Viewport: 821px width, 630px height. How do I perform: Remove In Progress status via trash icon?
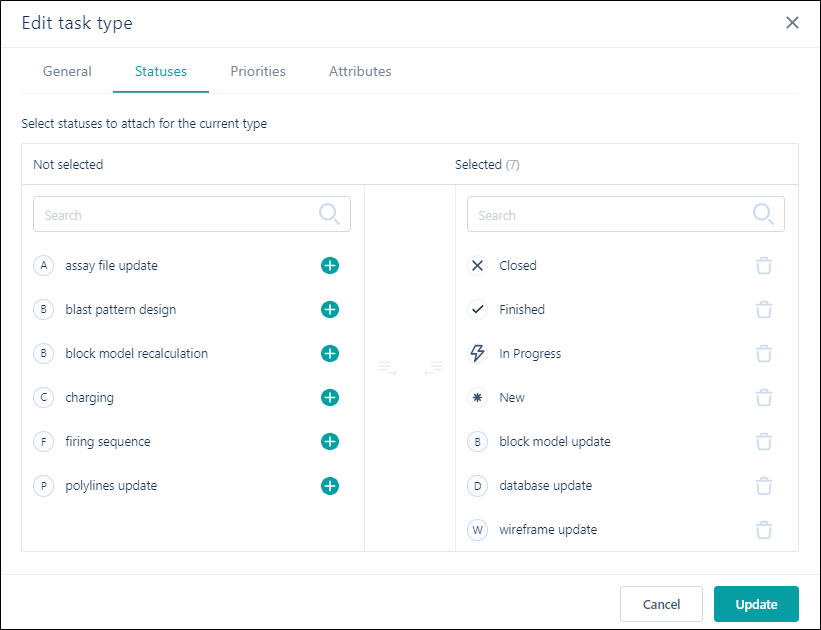[764, 353]
